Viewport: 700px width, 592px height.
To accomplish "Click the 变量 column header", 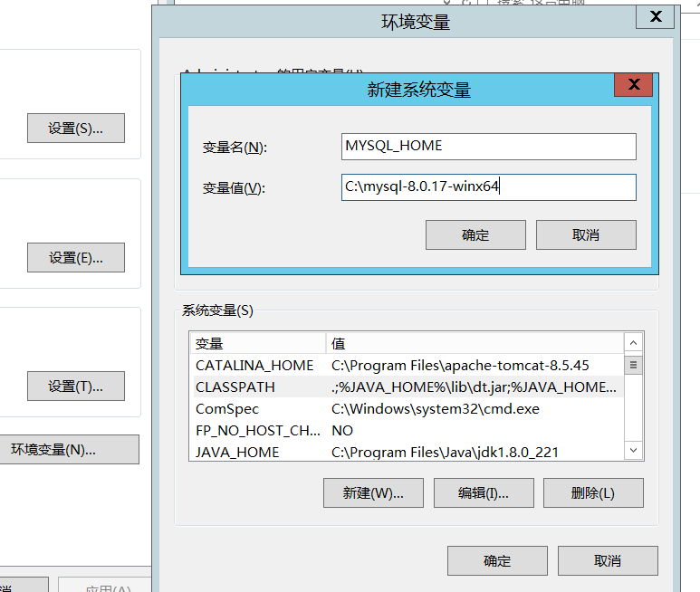I will (x=258, y=343).
